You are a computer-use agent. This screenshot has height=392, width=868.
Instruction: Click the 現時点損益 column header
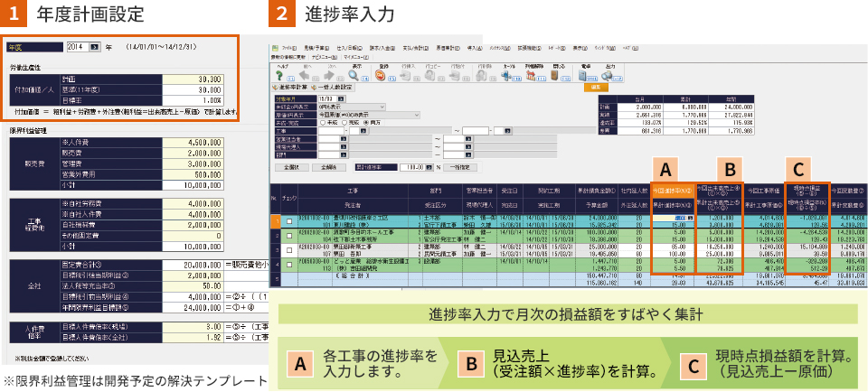point(807,191)
